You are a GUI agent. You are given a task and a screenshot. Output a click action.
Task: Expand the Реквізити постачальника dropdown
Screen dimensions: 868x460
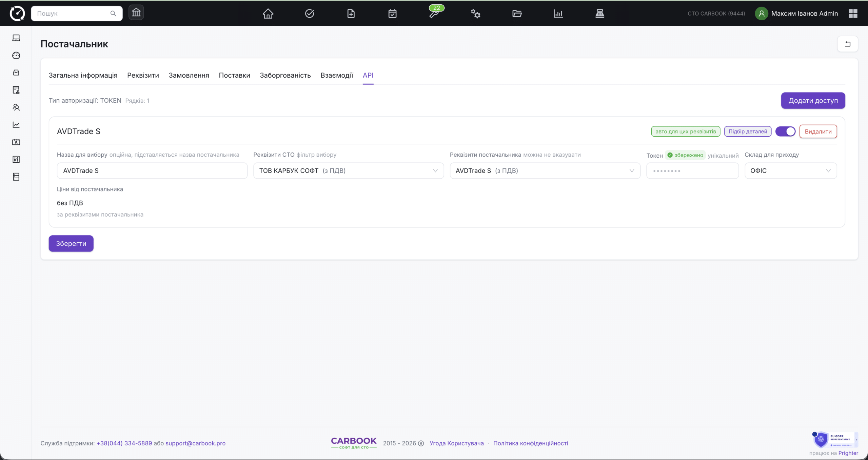(545, 171)
